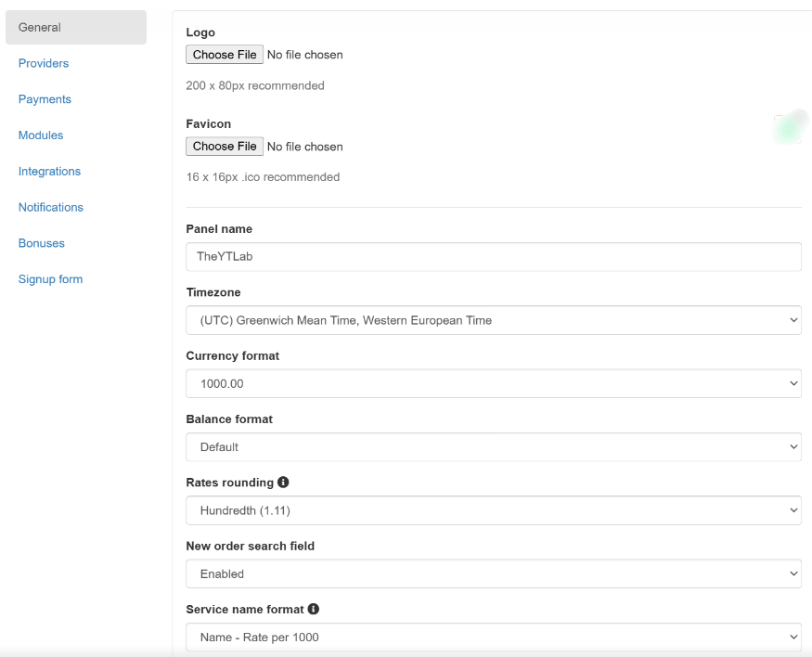Image resolution: width=812 pixels, height=657 pixels.
Task: Switch to Integrations settings
Action: [50, 172]
